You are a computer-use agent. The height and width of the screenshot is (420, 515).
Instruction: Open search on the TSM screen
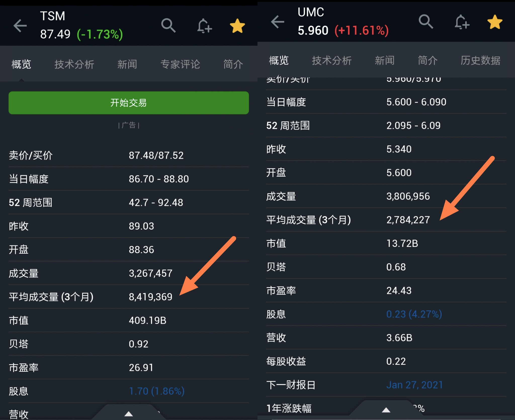point(168,26)
